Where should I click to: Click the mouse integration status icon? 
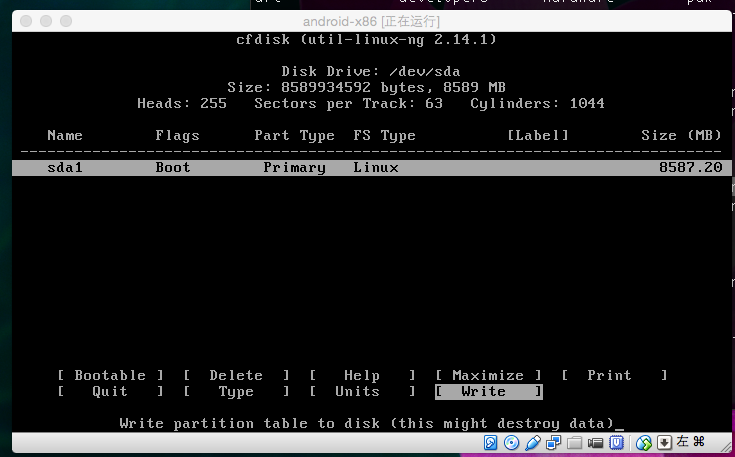645,442
